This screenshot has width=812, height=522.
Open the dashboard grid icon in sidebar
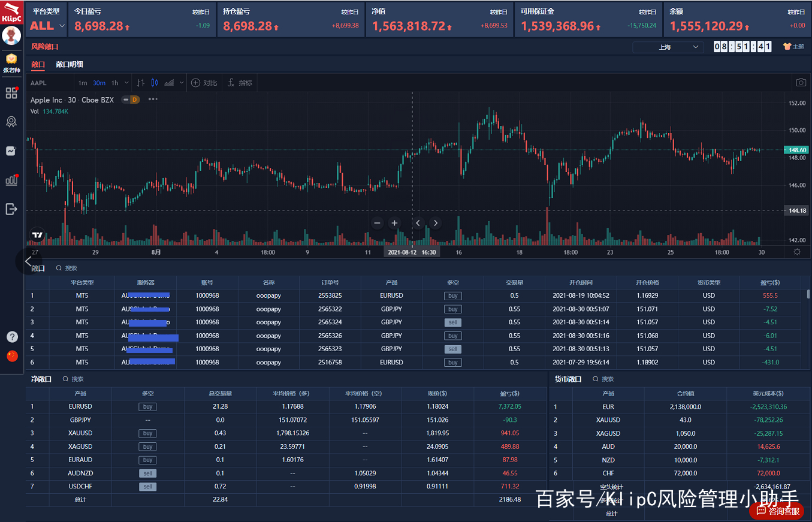click(11, 93)
